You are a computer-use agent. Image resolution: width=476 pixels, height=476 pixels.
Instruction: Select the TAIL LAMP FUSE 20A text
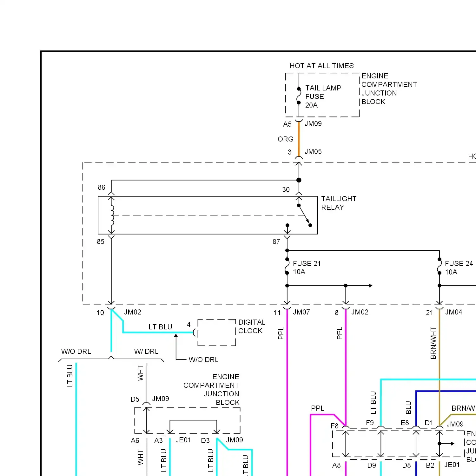pyautogui.click(x=323, y=96)
